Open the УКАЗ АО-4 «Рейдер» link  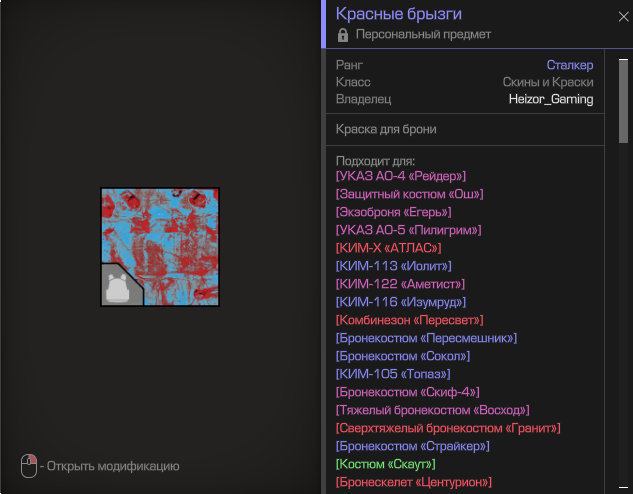click(401, 176)
